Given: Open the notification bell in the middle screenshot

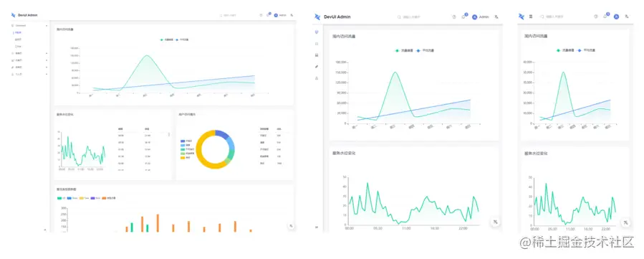Looking at the screenshot, I should click(x=463, y=17).
